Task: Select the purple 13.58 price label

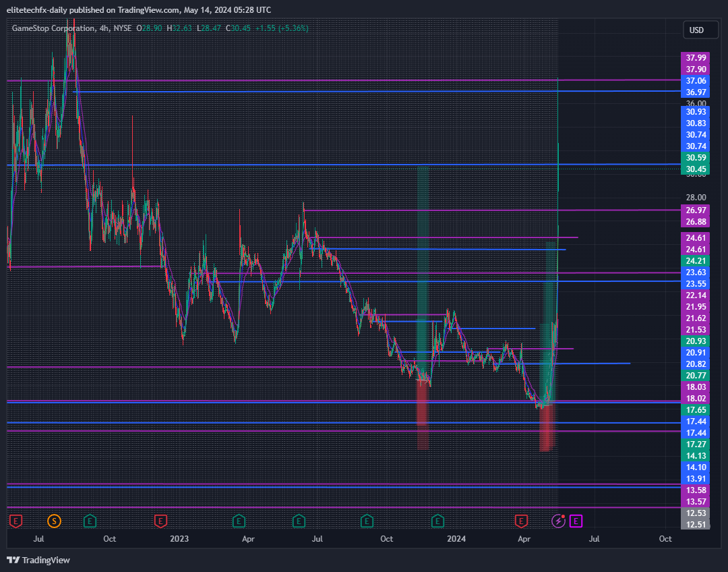Action: (x=696, y=490)
